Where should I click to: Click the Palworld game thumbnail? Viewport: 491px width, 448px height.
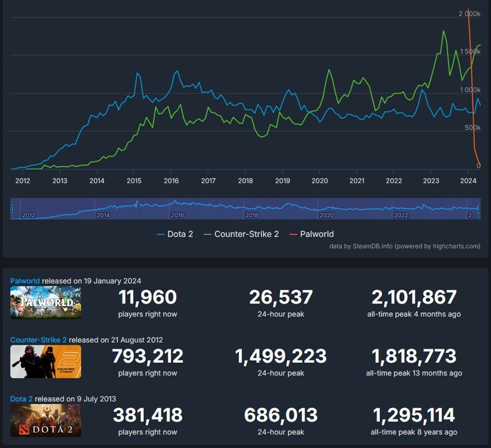click(46, 303)
